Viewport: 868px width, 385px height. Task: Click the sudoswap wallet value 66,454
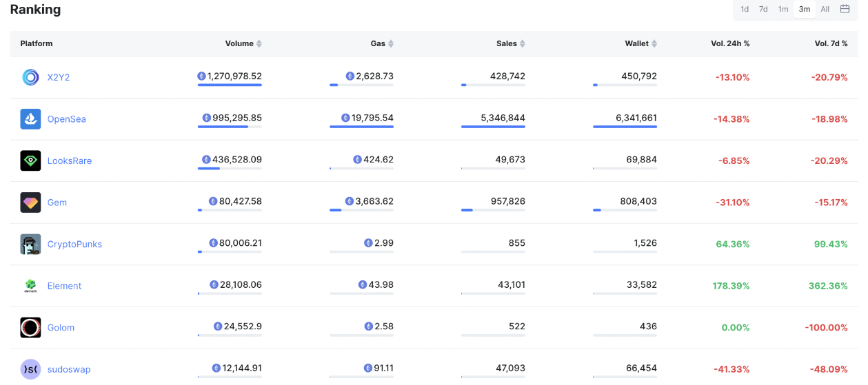point(641,368)
